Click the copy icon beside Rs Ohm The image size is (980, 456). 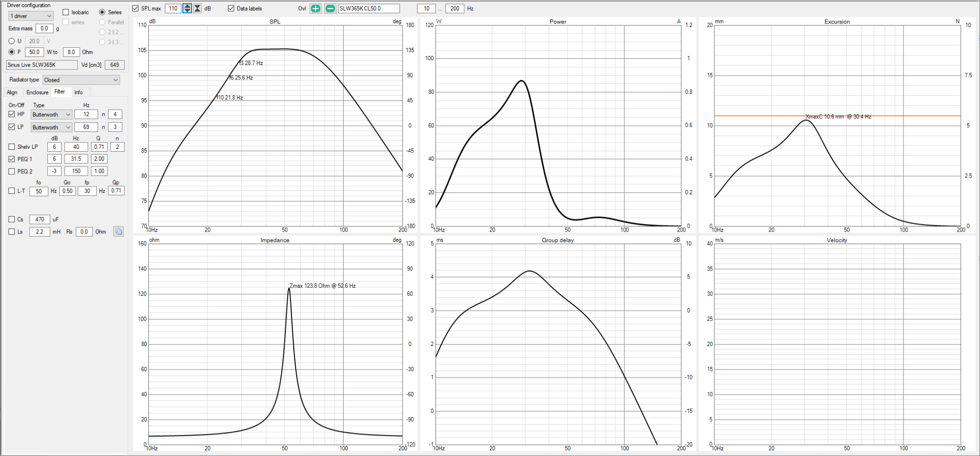[118, 232]
